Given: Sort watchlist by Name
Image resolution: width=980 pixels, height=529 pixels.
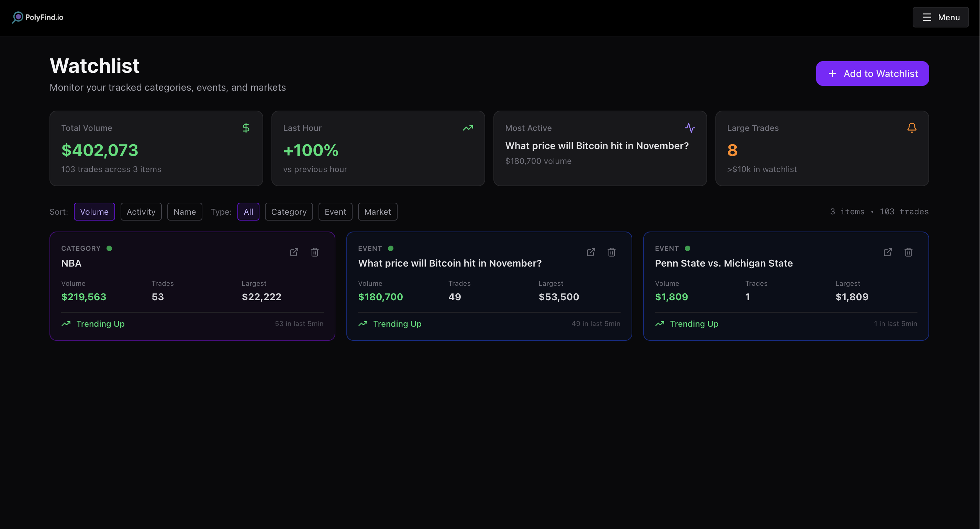Looking at the screenshot, I should coord(185,212).
